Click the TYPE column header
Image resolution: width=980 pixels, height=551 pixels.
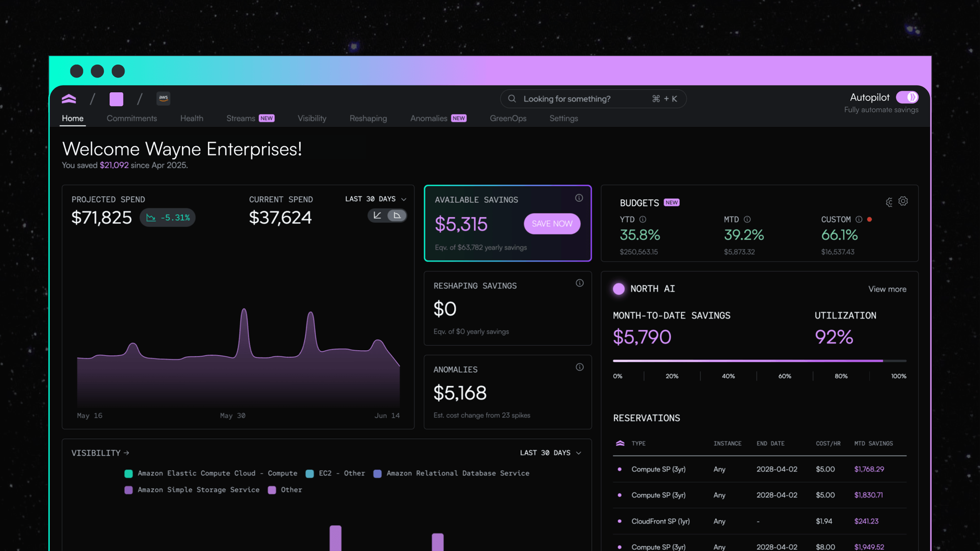coord(639,444)
